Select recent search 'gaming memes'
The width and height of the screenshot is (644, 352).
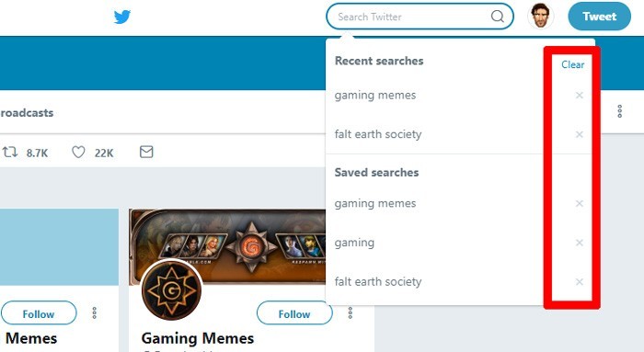pyautogui.click(x=375, y=96)
